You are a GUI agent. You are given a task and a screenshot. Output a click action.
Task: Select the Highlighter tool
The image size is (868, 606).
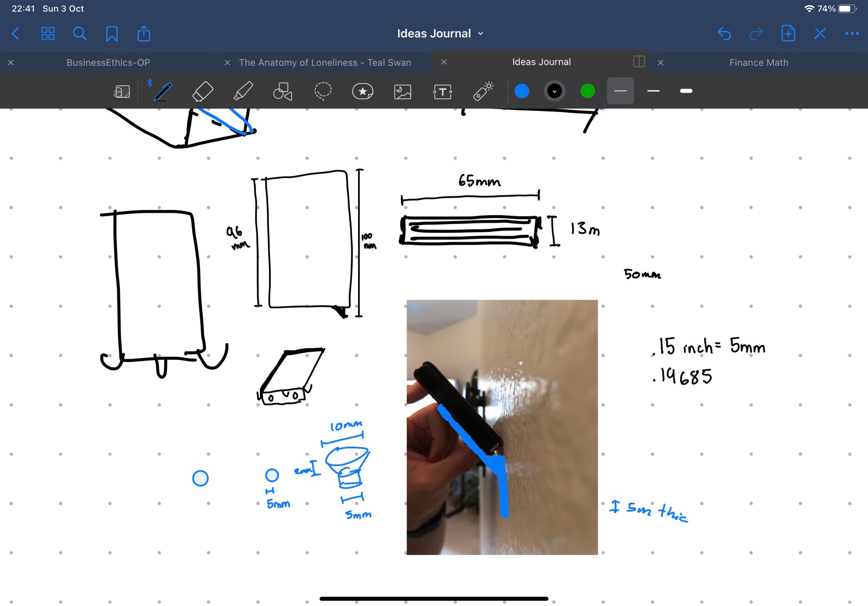(x=242, y=91)
